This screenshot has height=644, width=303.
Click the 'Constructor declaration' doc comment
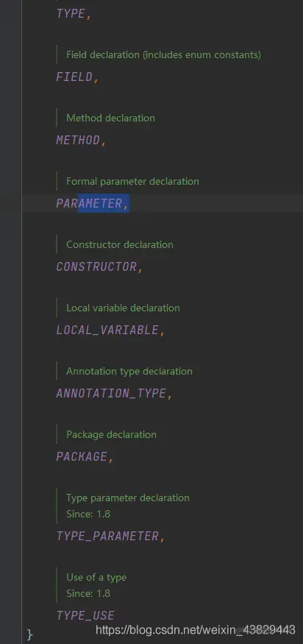[x=119, y=244]
